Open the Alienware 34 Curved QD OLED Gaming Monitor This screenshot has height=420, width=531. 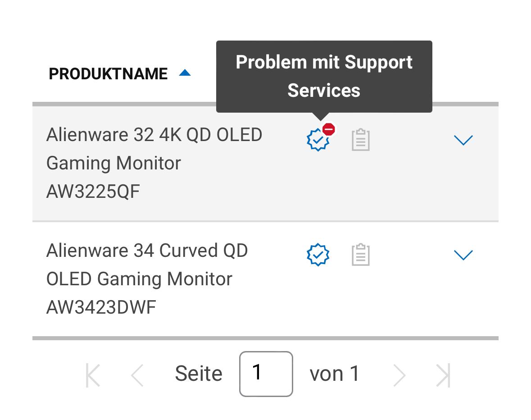coord(147,265)
